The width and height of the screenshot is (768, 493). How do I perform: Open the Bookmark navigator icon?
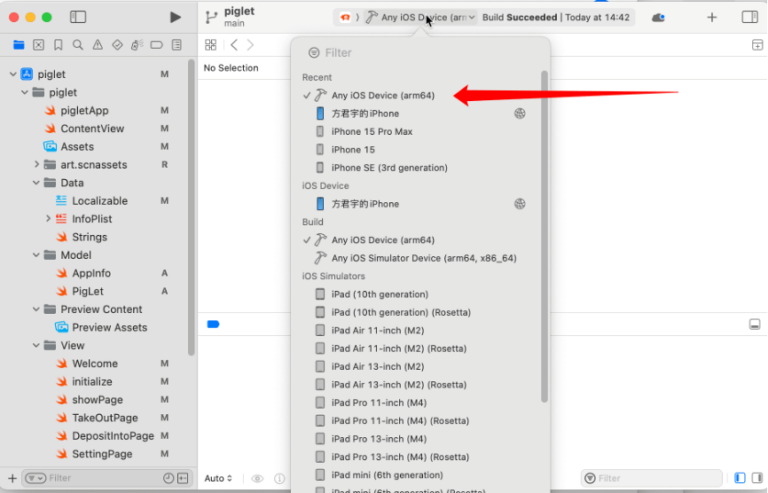[x=58, y=45]
